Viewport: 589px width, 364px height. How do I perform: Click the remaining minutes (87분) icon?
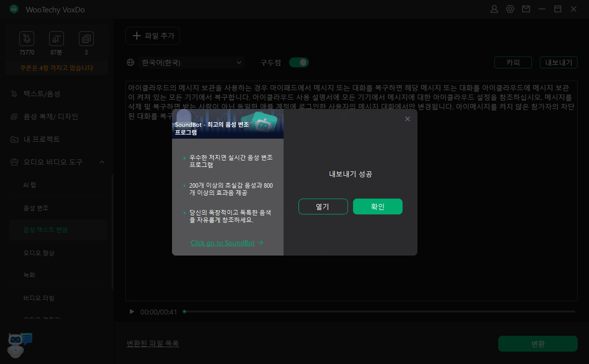pyautogui.click(x=56, y=39)
